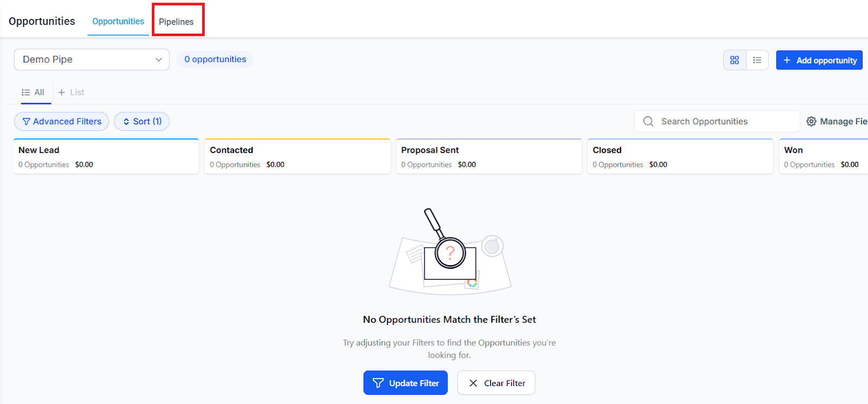The width and height of the screenshot is (868, 404).
Task: Click the funnel icon in Update Filter
Action: click(378, 383)
